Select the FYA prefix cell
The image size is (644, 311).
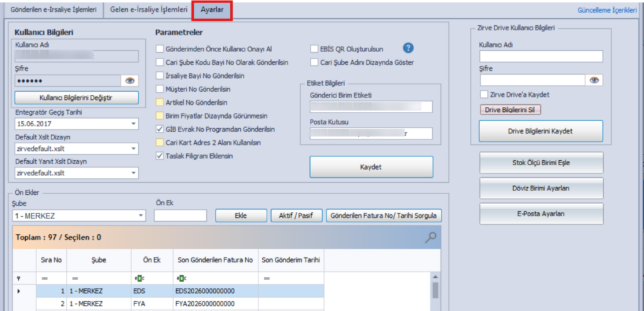coord(152,304)
